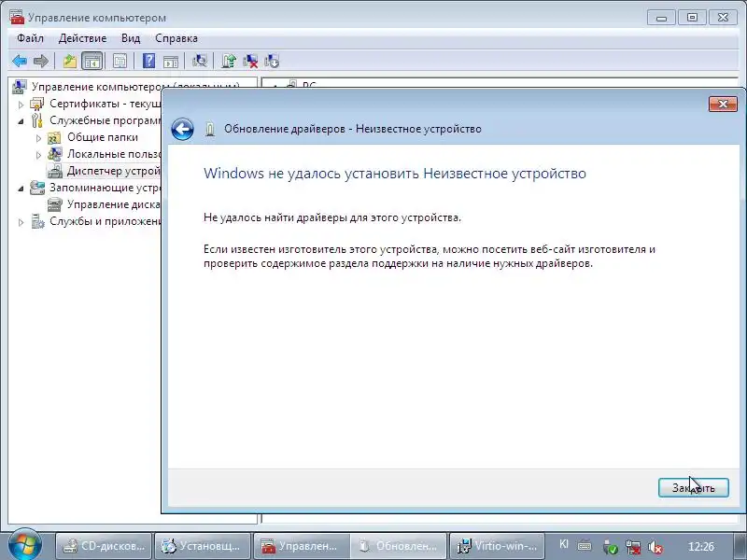Go back using the dialog's blue arrow

(182, 129)
